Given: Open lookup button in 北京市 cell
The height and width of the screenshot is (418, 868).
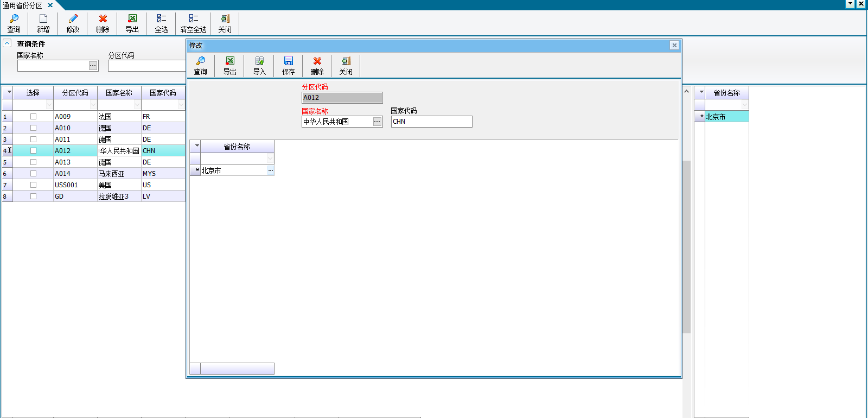Looking at the screenshot, I should 270,170.
